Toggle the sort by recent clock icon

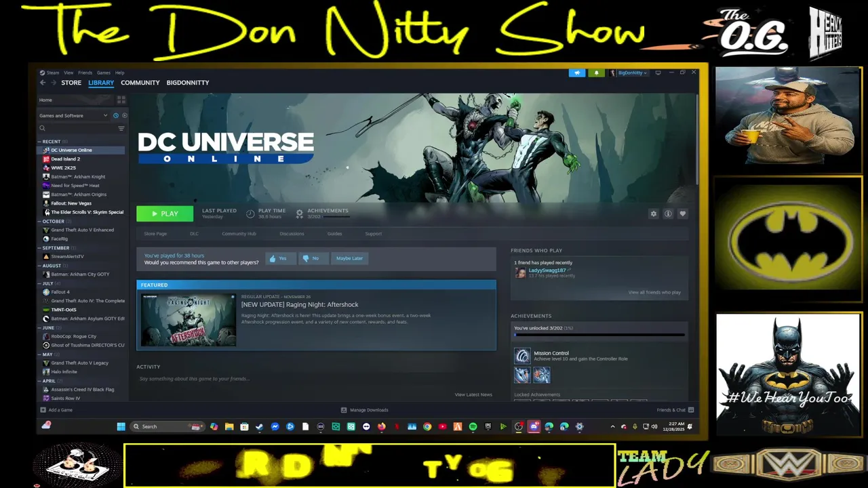[116, 116]
